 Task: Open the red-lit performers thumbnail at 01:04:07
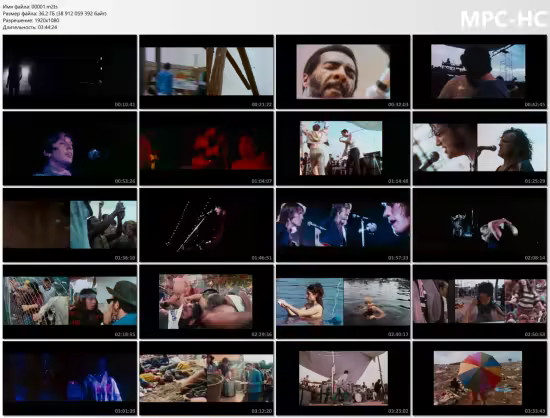click(x=206, y=148)
